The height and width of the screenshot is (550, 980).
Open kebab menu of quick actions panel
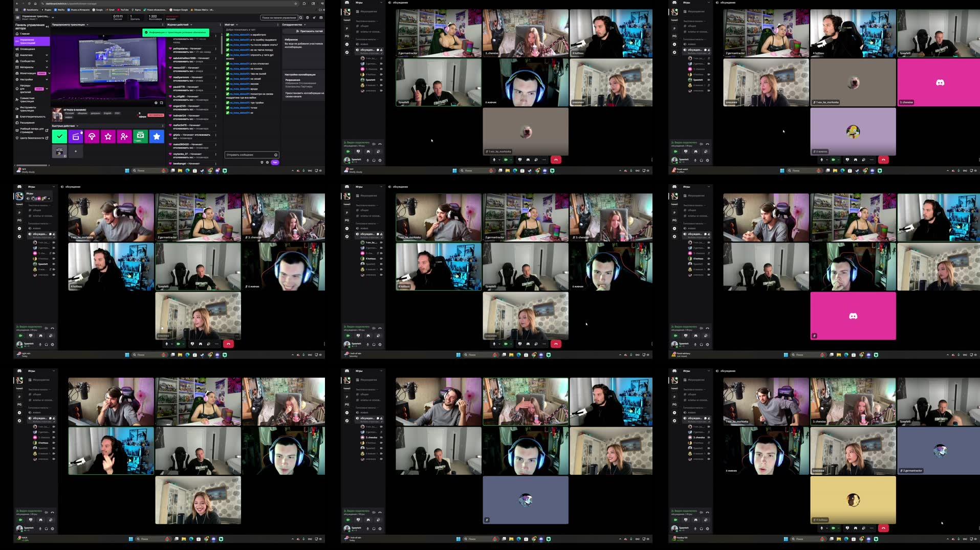click(x=163, y=126)
